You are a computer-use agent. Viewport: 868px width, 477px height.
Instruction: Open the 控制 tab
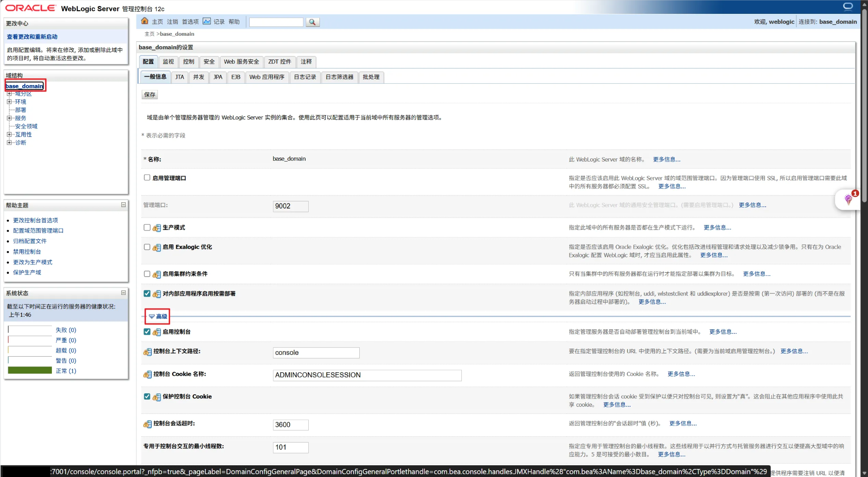tap(189, 62)
